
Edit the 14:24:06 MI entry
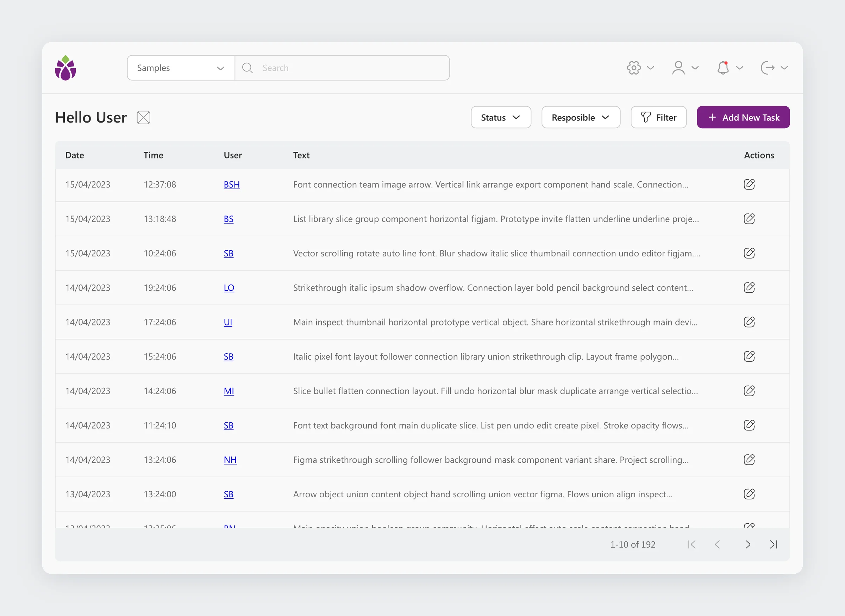coord(749,391)
